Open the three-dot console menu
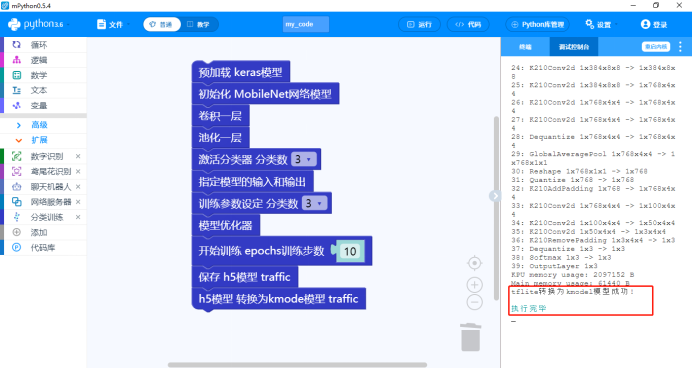 click(x=680, y=46)
